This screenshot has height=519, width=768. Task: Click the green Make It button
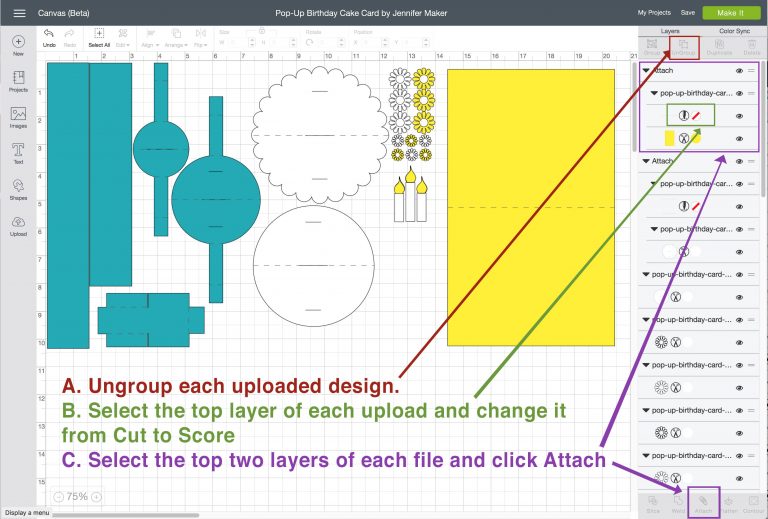[x=730, y=13]
